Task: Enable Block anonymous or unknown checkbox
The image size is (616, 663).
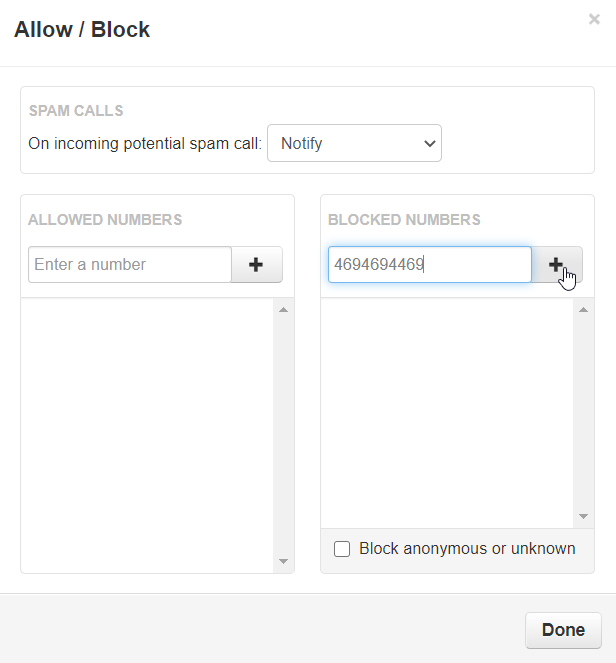Action: point(342,549)
